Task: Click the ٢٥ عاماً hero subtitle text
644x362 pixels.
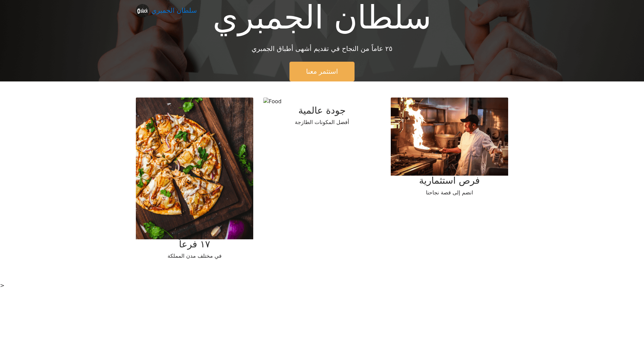Action: pyautogui.click(x=322, y=49)
